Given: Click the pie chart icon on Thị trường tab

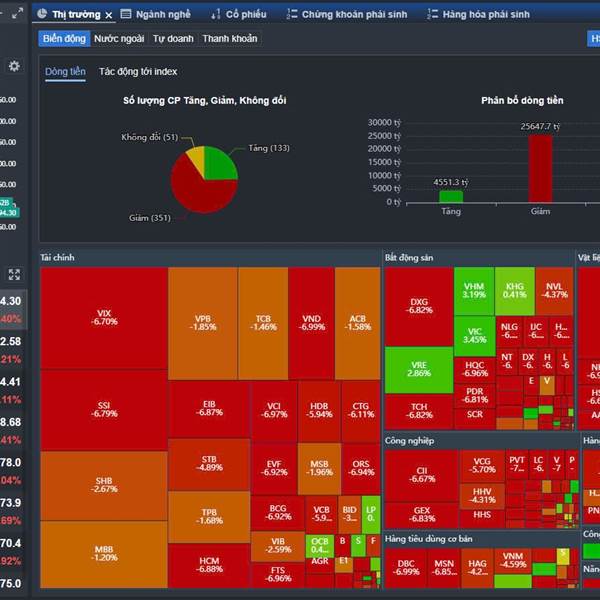Looking at the screenshot, I should point(42,14).
